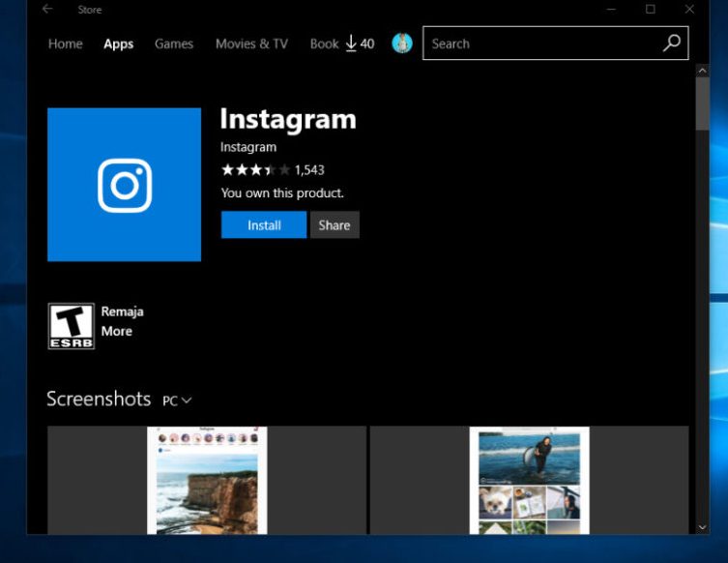
Task: Maximize the Store window
Action: point(651,9)
